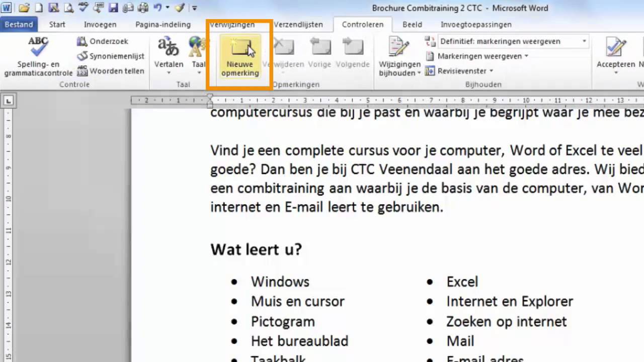Switch to the Start tab

click(x=57, y=24)
